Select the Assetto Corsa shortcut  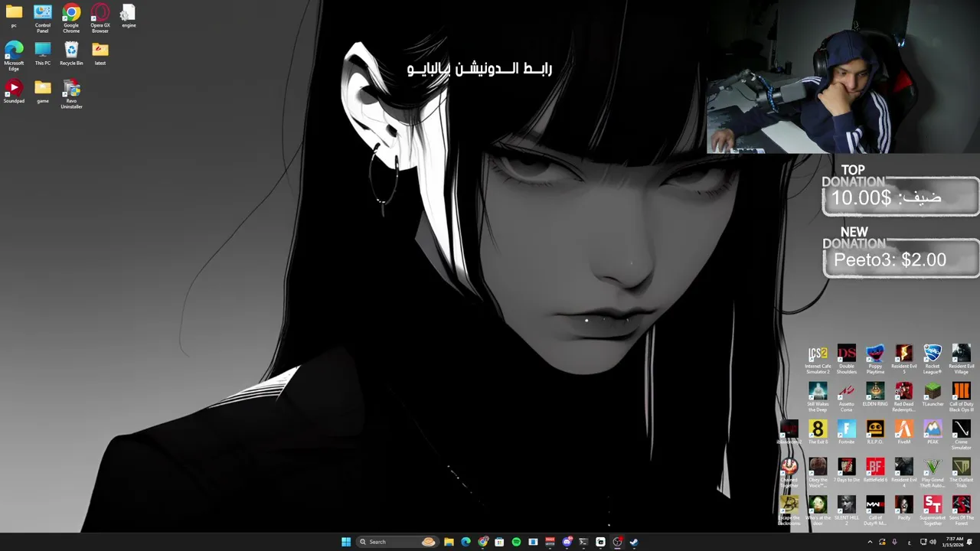coord(847,398)
